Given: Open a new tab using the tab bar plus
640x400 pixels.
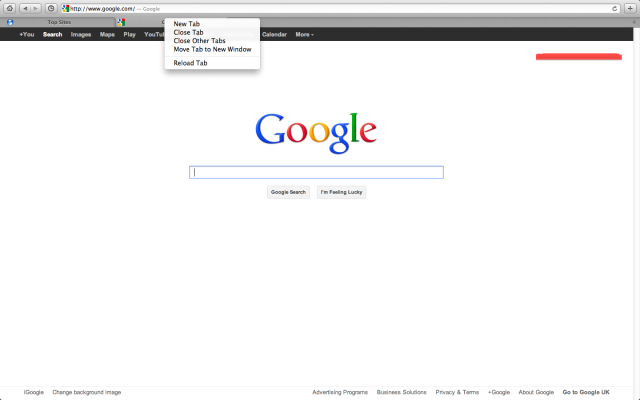Looking at the screenshot, I should tap(634, 22).
